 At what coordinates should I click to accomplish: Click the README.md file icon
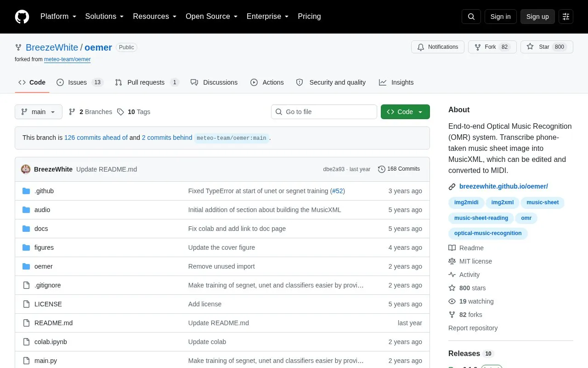click(26, 323)
